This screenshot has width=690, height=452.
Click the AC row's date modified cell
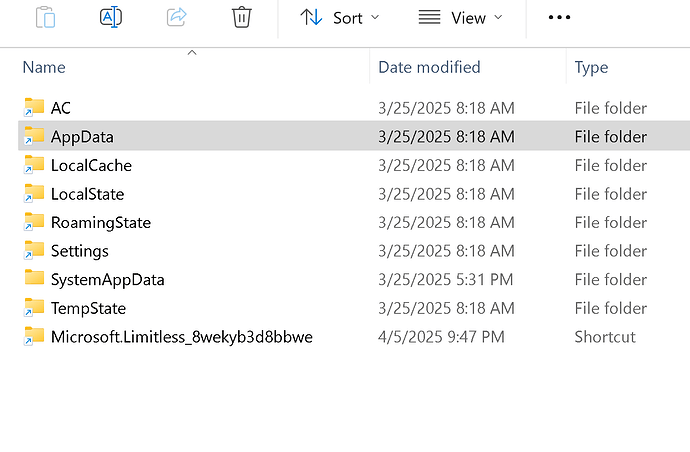[446, 108]
